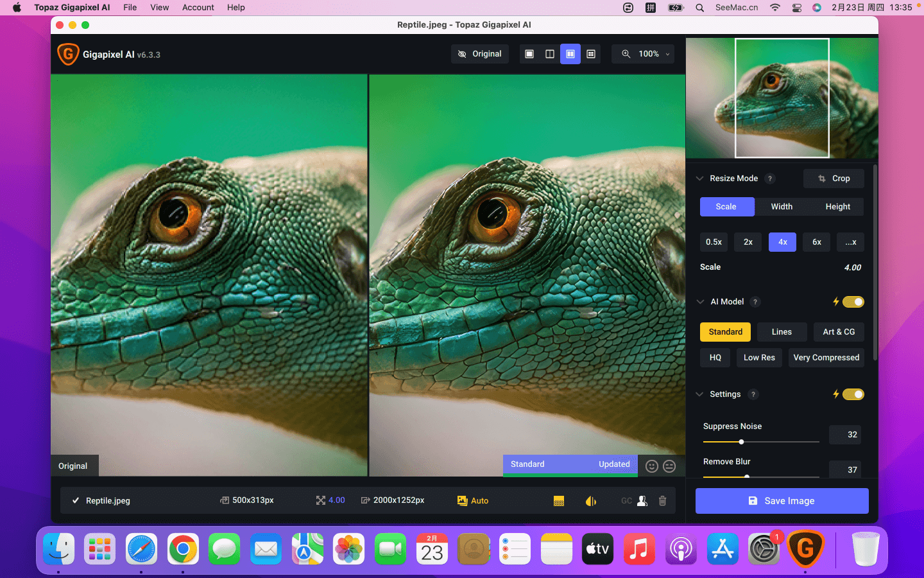Toggle the Original view eye button
Image resolution: width=924 pixels, height=578 pixels.
pyautogui.click(x=480, y=54)
